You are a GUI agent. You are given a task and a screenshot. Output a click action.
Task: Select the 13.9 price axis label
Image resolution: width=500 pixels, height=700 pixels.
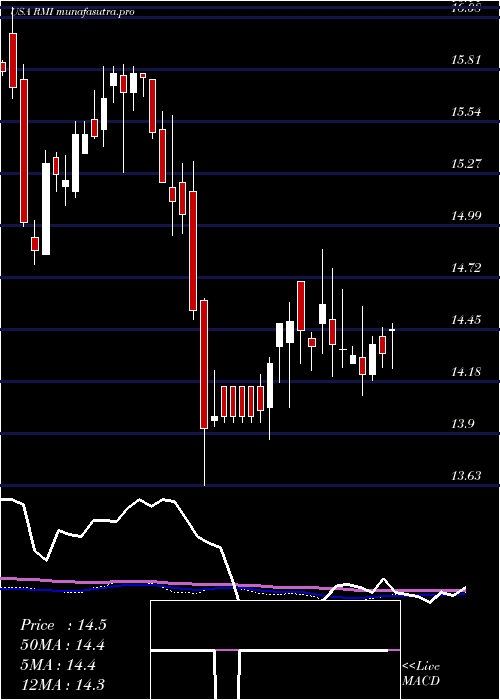pyautogui.click(x=463, y=424)
